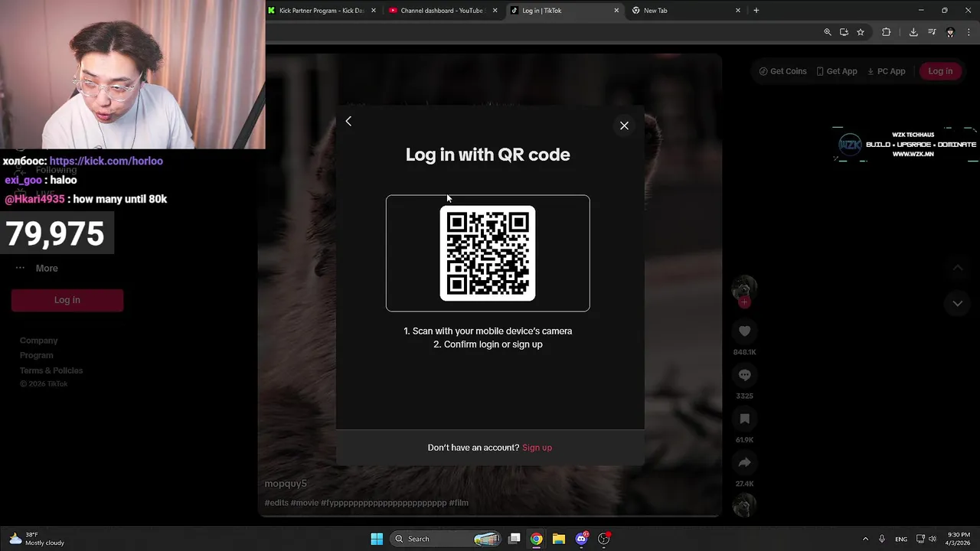This screenshot has width=980, height=551.
Task: Open File Explorer from the taskbar
Action: pos(559,539)
